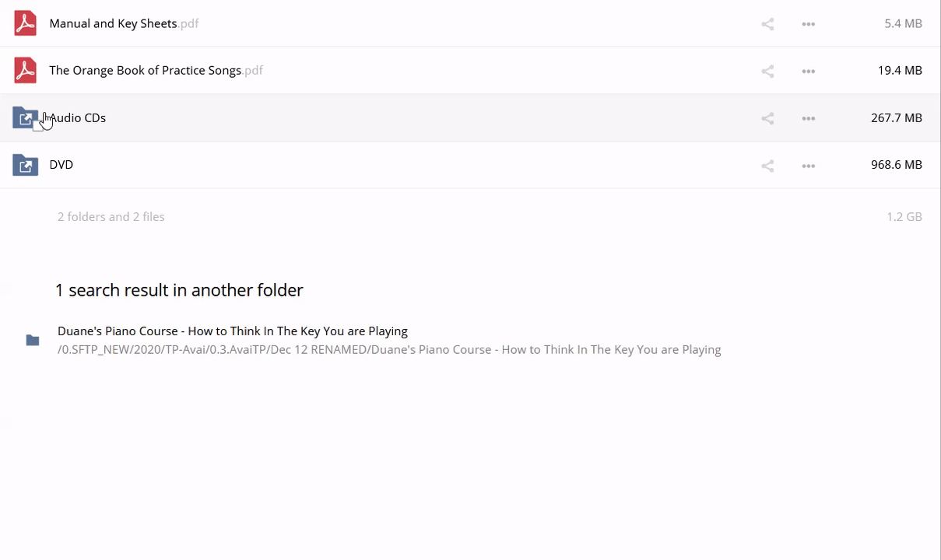The width and height of the screenshot is (941, 560).
Task: Open more options for Manual and Key Sheets
Action: point(808,24)
